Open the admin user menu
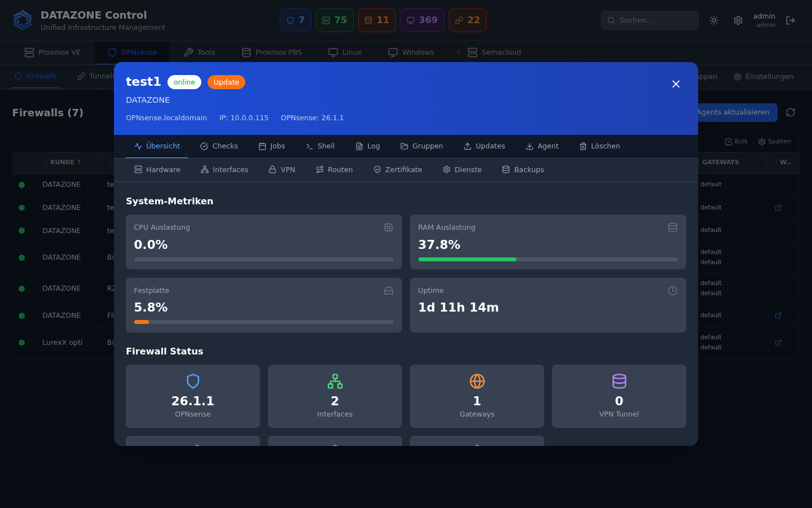 (x=765, y=20)
